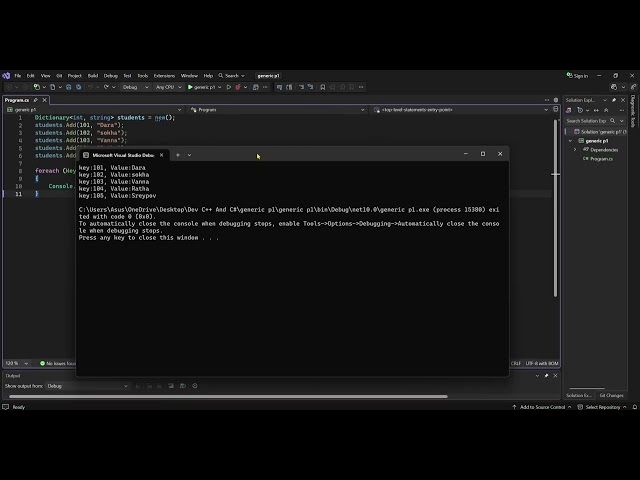Click the Hot Reload flame icon
The image size is (640, 480).
coord(238,87)
